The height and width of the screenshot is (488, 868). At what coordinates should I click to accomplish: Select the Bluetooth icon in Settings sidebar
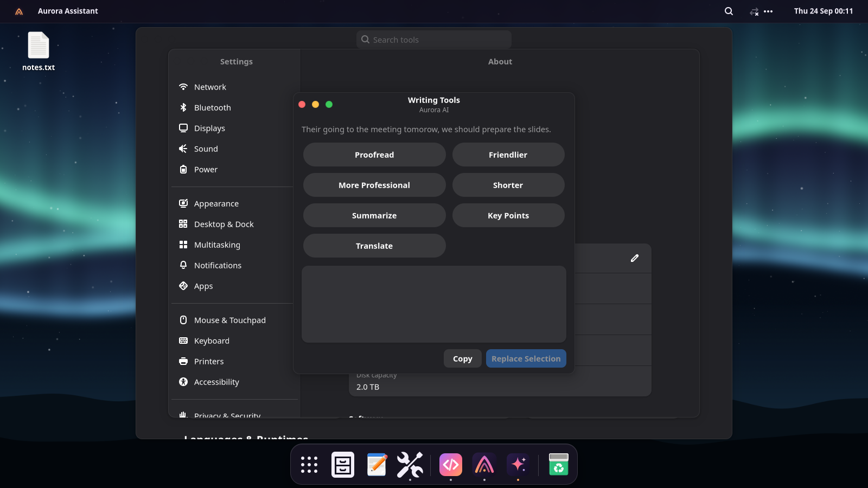point(183,107)
